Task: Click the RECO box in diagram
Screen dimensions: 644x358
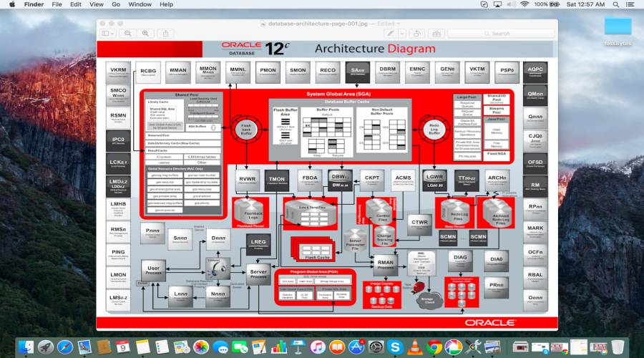Action: coord(328,72)
